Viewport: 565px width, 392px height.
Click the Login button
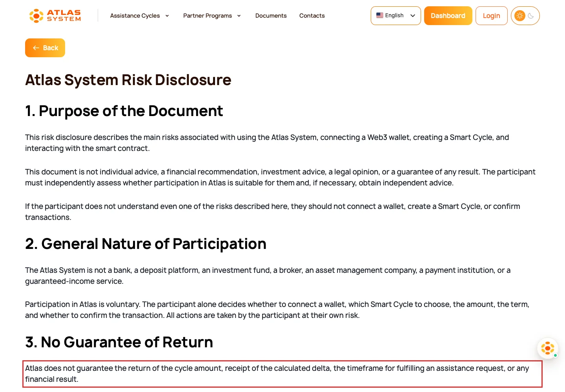pyautogui.click(x=492, y=16)
